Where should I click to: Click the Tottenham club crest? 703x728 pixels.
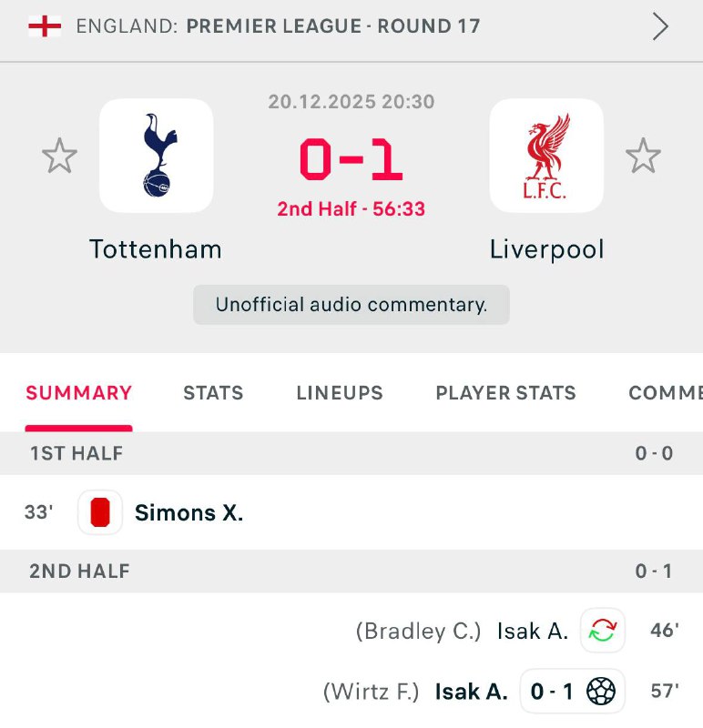(x=156, y=156)
